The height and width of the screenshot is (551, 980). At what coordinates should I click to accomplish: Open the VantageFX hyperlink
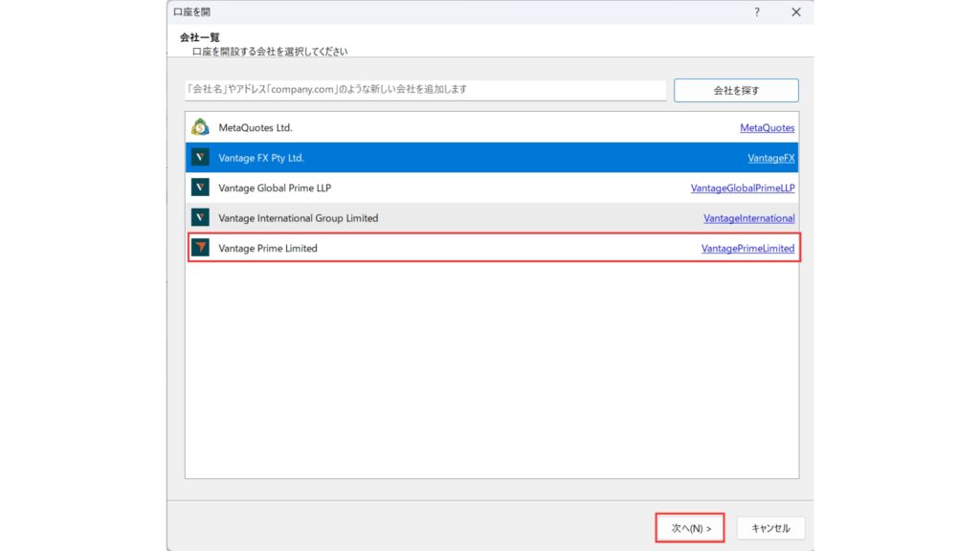tap(770, 158)
